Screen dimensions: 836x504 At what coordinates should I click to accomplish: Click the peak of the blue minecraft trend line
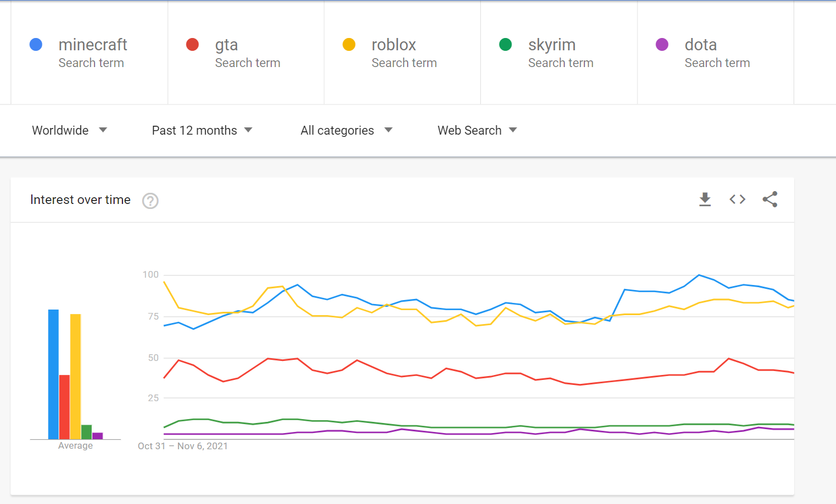pyautogui.click(x=699, y=275)
